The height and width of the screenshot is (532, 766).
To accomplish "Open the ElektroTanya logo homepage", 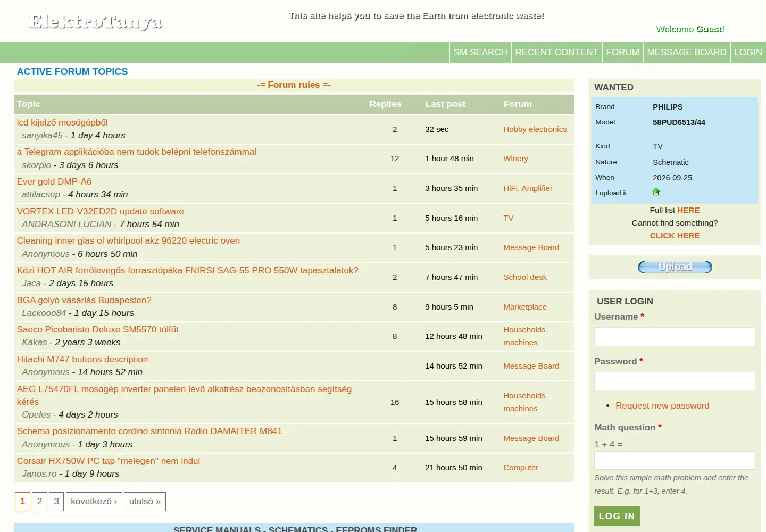I will pos(96,22).
